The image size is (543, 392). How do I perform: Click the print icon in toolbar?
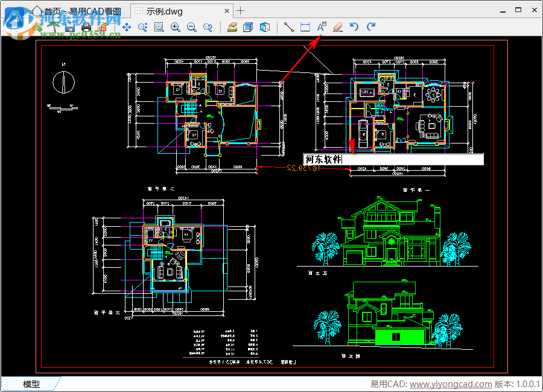point(86,27)
